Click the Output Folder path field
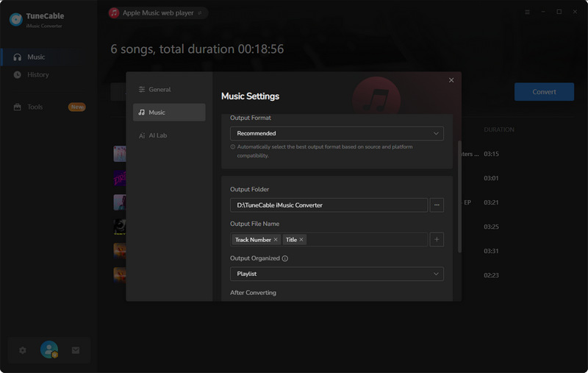 329,205
